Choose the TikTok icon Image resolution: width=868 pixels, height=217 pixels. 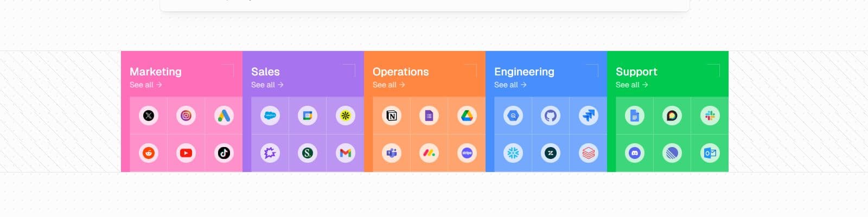pyautogui.click(x=224, y=153)
